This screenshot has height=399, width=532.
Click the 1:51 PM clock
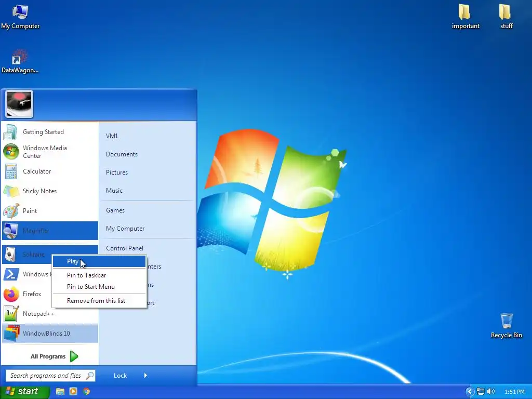(x=514, y=392)
